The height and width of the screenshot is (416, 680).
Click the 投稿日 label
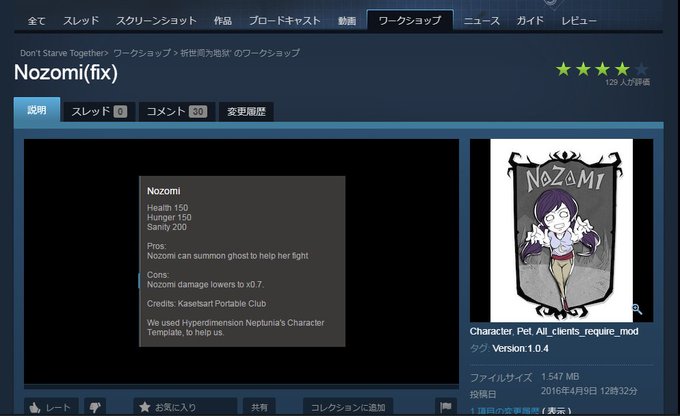(483, 394)
